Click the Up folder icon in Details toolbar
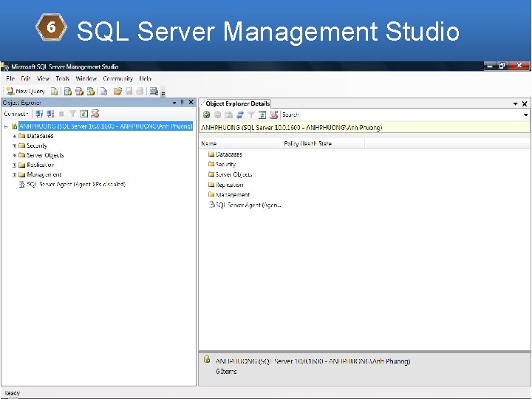The height and width of the screenshot is (399, 532). 228,115
